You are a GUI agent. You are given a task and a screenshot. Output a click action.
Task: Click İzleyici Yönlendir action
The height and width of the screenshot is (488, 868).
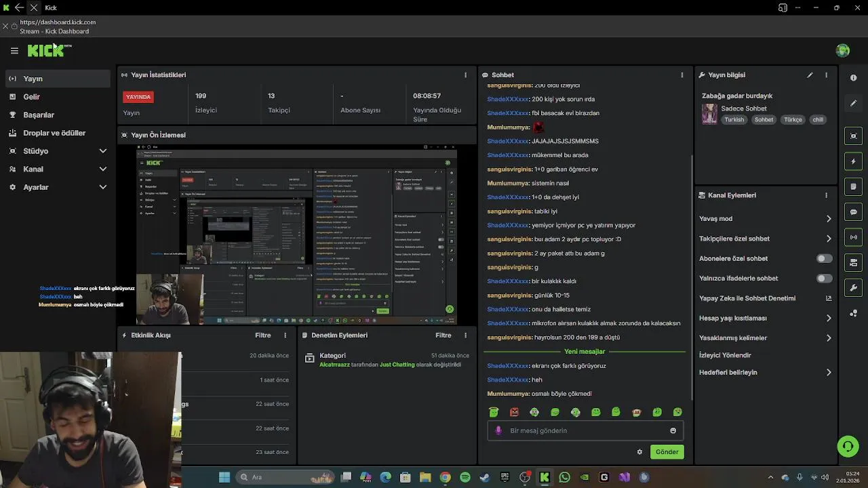point(725,355)
